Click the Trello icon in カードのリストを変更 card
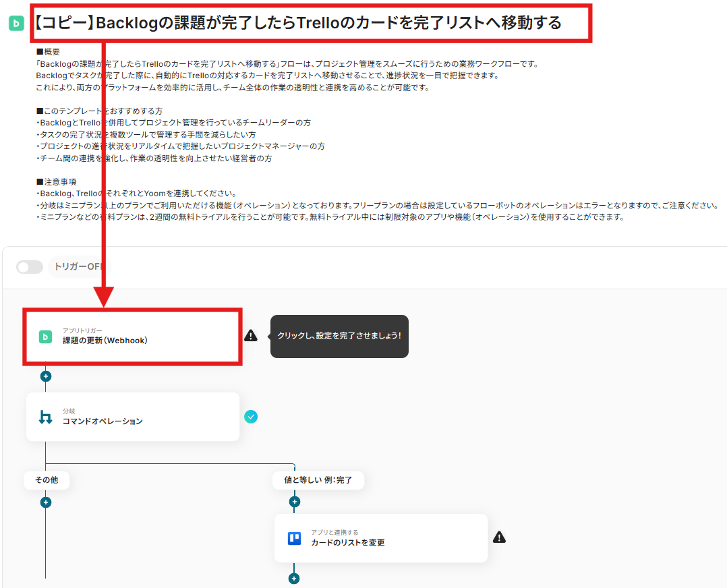The width and height of the screenshot is (727, 588). point(295,538)
